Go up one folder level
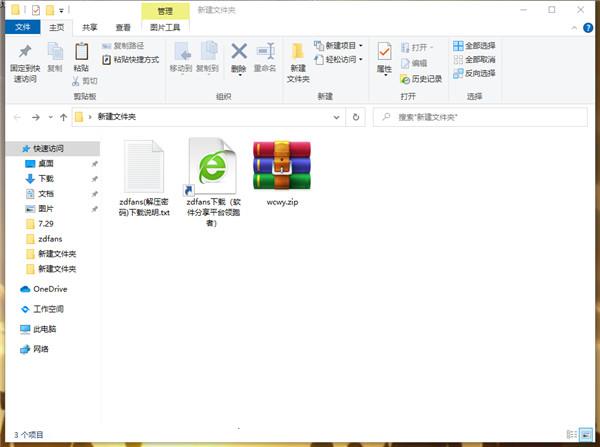Screen dimensions: 600x447 click(64, 117)
